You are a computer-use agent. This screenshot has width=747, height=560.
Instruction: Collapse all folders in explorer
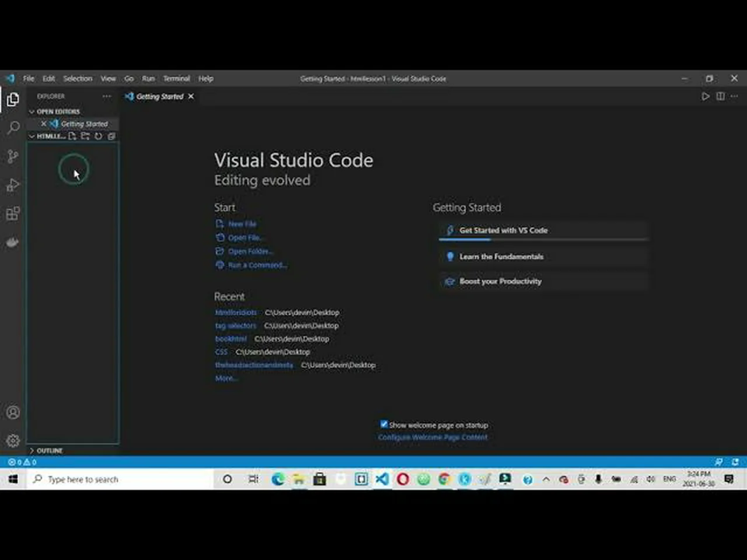point(111,136)
